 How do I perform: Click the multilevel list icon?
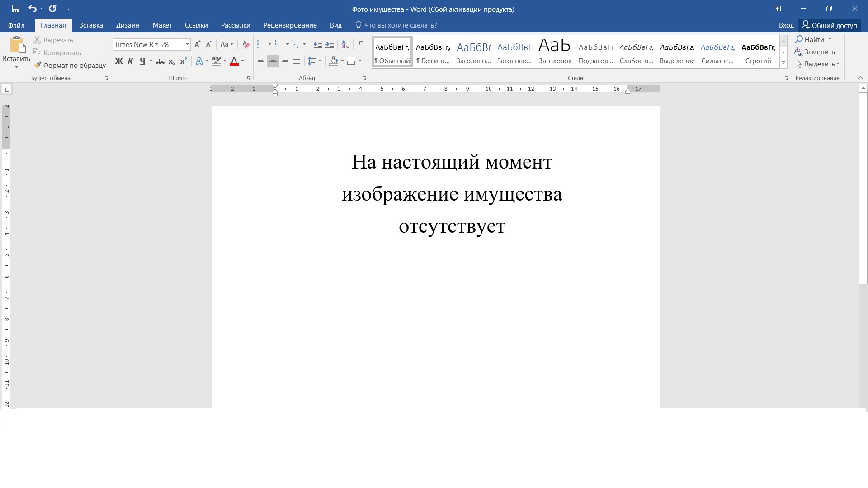pyautogui.click(x=297, y=44)
